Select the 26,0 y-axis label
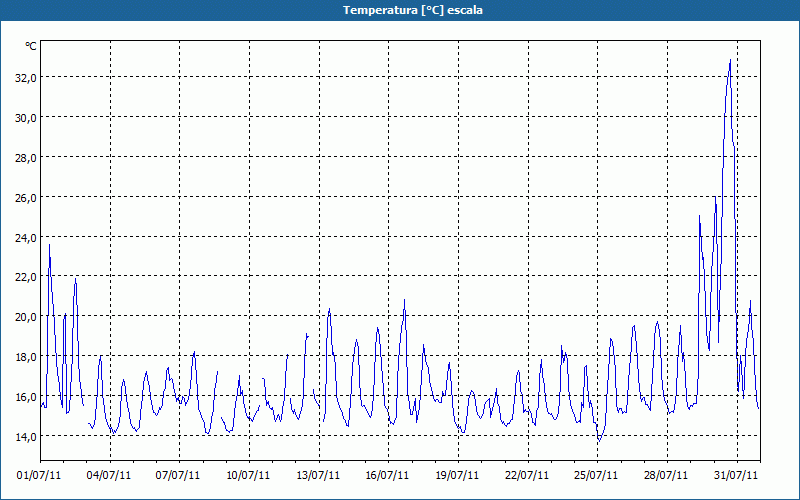 click(26, 197)
